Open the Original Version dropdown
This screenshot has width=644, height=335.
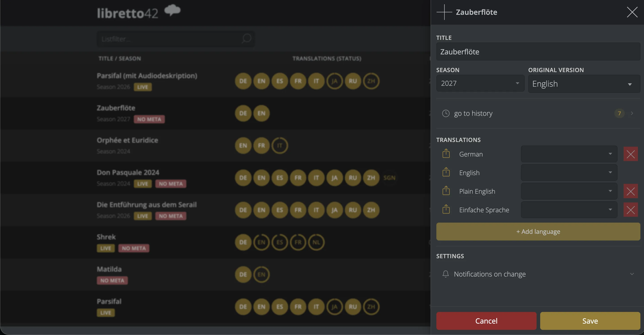pos(584,84)
